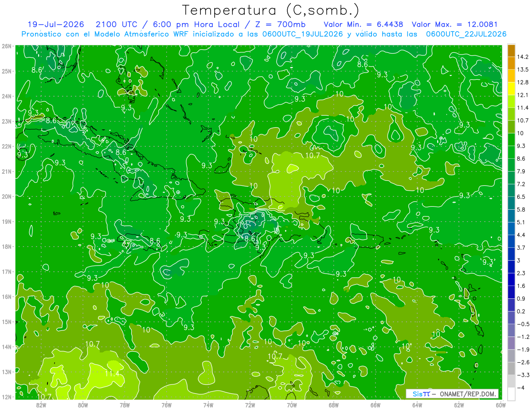Click the '-2.6' color scale label
The height and width of the screenshot is (411, 532).
point(523,362)
